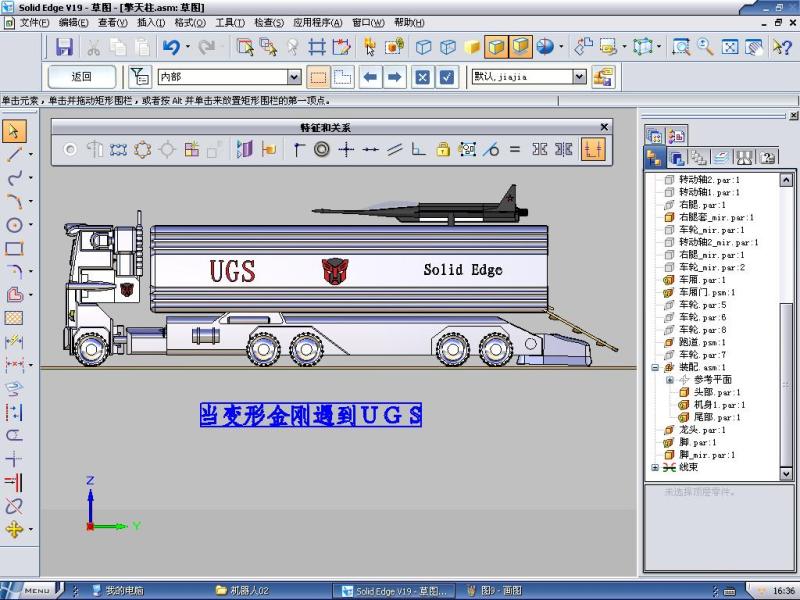
Task: Select the arrow Select tool
Action: tap(14, 131)
